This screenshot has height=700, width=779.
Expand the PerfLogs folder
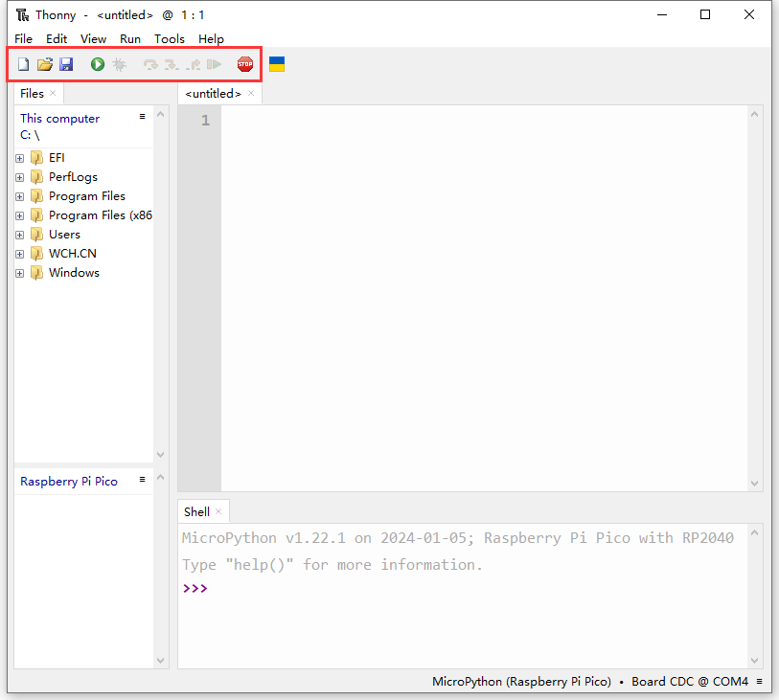20,177
